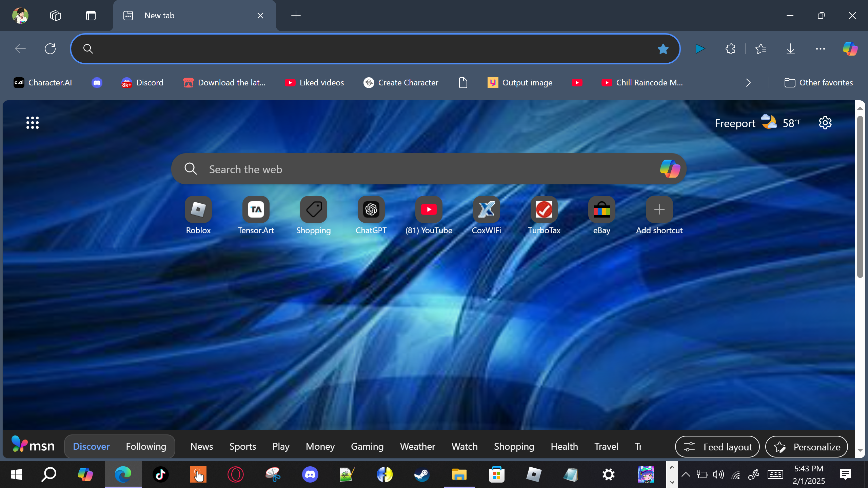
Task: Click the page settings gear icon
Action: click(x=825, y=123)
